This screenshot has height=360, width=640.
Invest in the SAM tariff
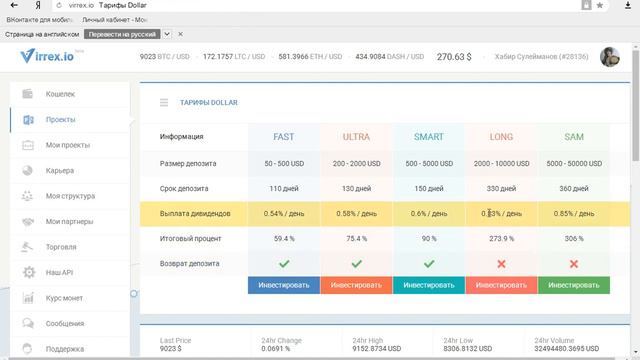[x=574, y=285]
